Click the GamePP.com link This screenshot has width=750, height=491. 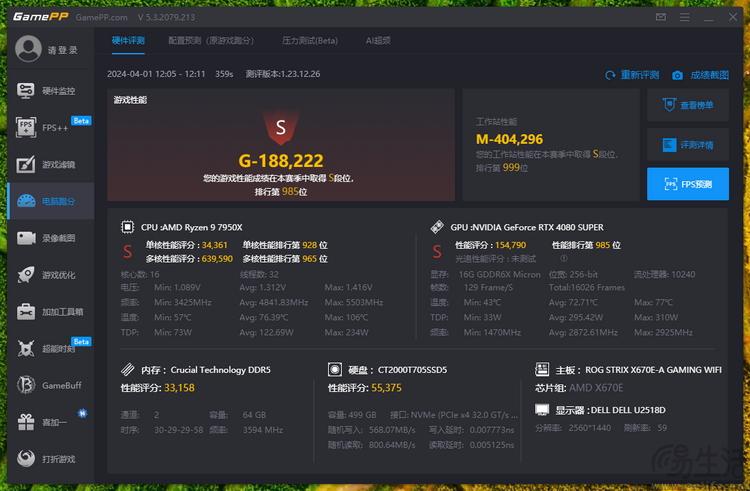pos(101,17)
